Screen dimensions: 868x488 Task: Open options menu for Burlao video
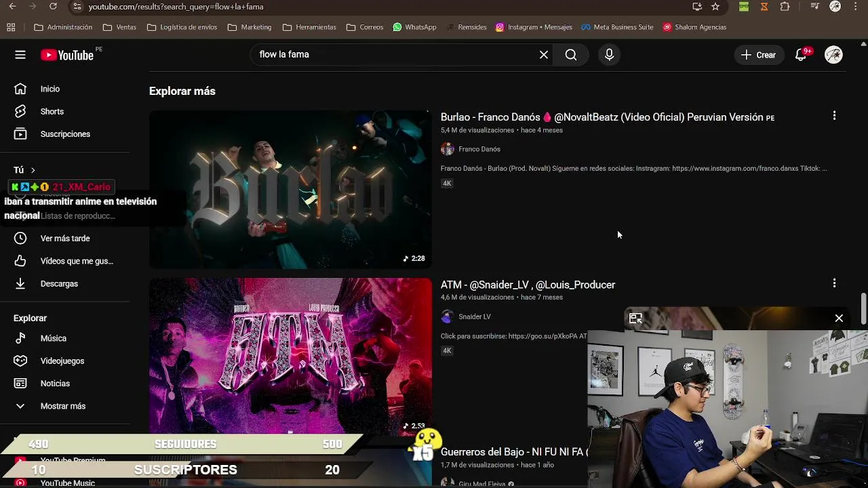(x=834, y=116)
